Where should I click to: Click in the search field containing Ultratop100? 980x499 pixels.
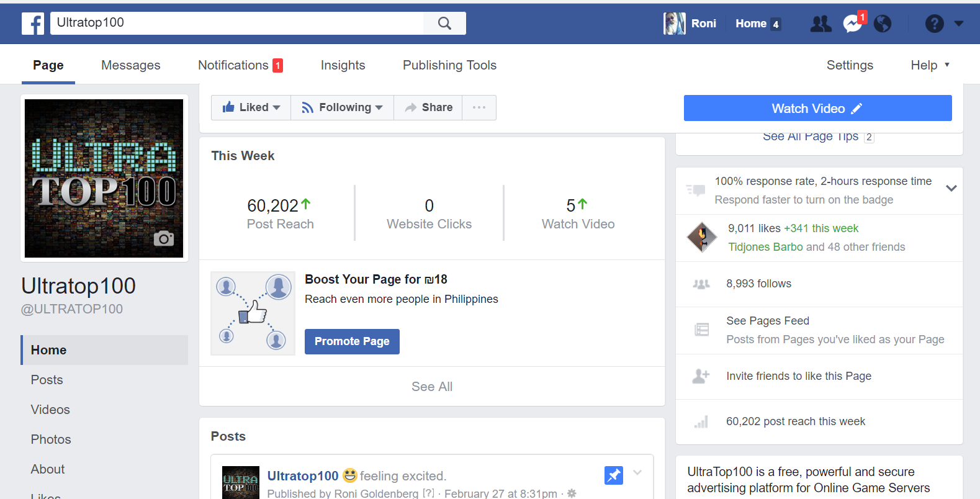click(237, 23)
